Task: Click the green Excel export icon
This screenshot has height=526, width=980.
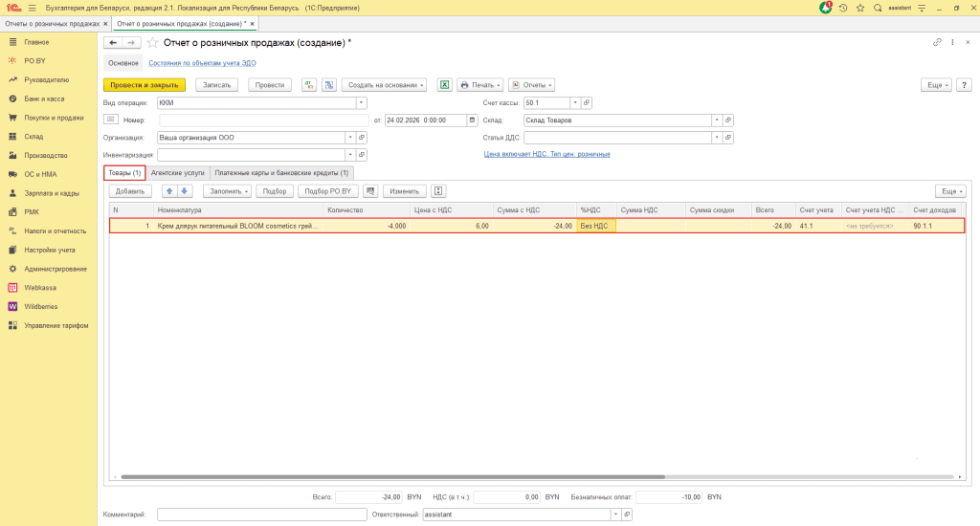Action: (x=444, y=85)
